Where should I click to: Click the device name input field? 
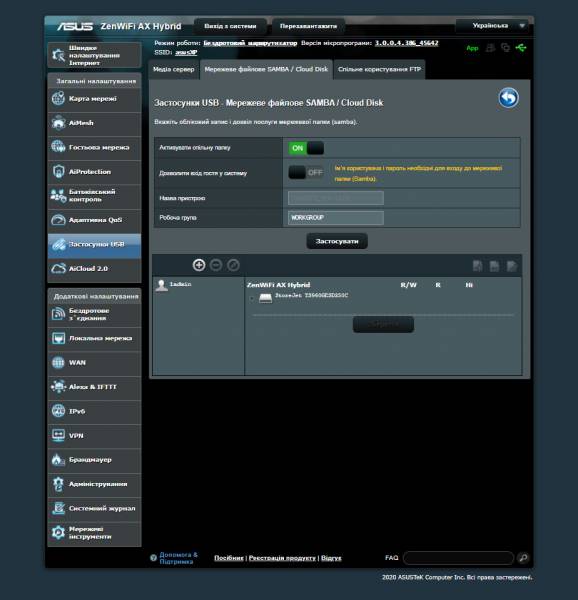[335, 198]
